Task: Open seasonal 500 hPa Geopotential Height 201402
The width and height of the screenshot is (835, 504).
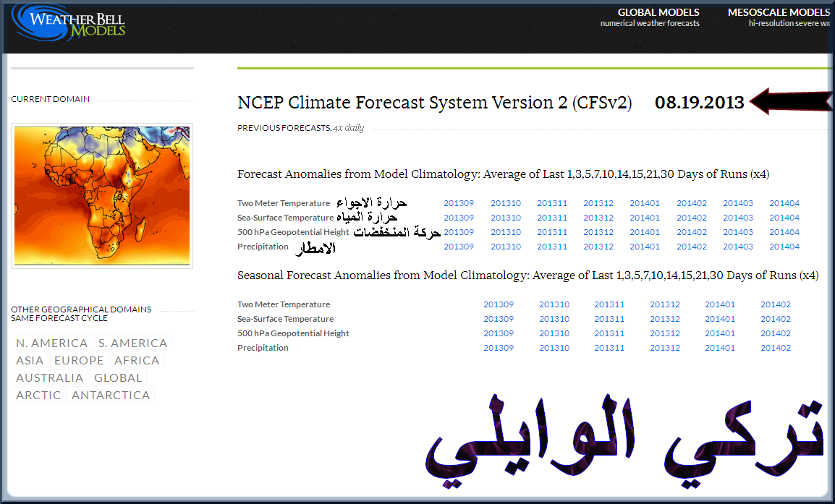Action: 776,333
